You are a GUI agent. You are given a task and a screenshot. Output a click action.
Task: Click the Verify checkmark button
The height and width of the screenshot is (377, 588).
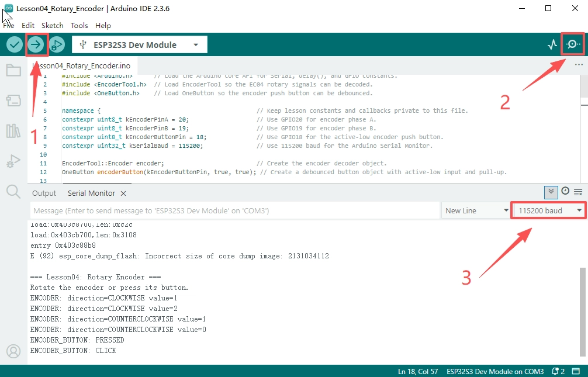tap(14, 44)
